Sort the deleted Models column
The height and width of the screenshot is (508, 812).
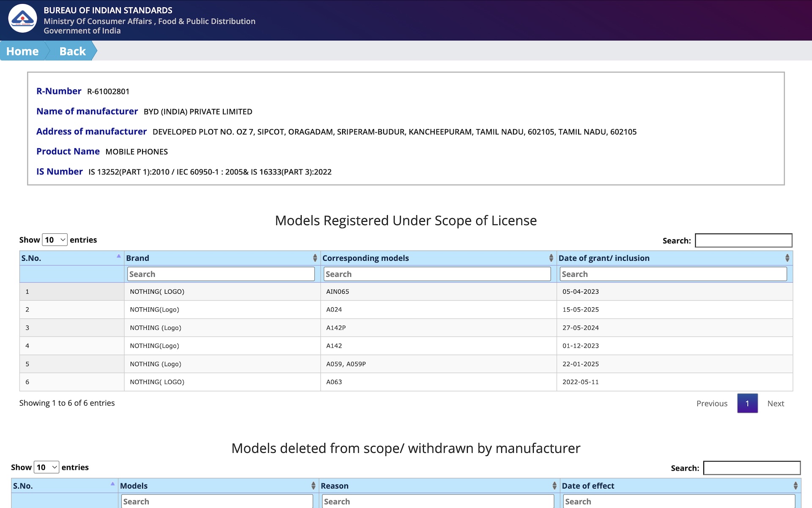point(313,486)
